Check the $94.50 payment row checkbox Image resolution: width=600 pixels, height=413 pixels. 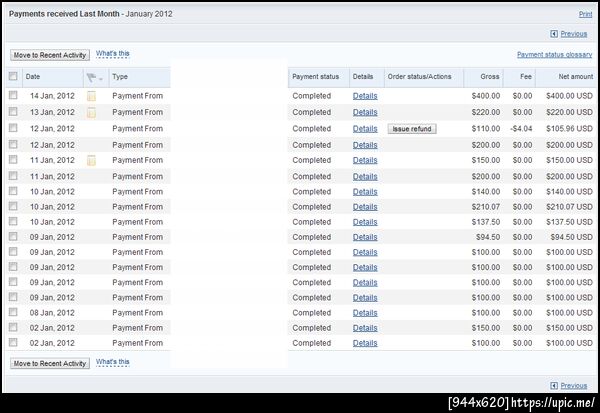click(x=13, y=237)
